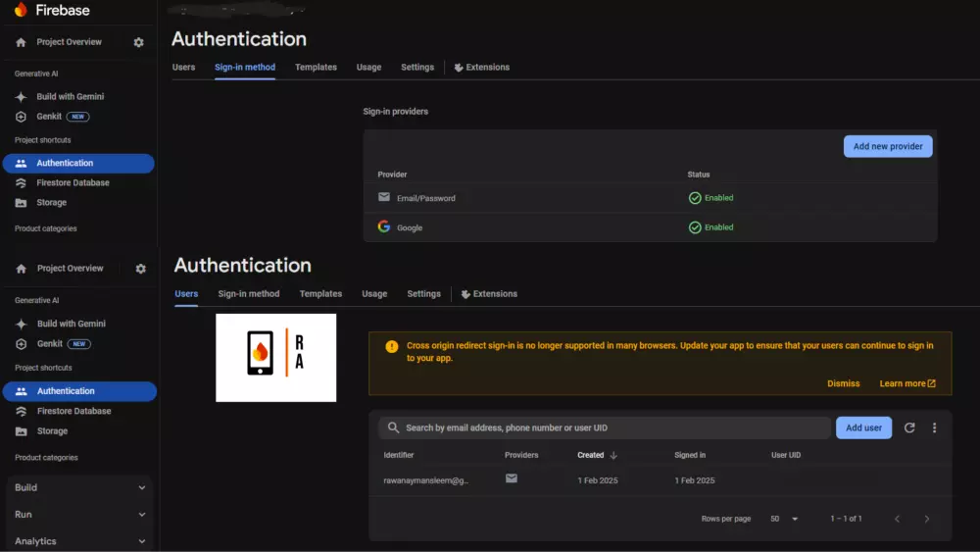Viewport: 980px width, 552px height.
Task: Click the magnifier icon in user search
Action: pyautogui.click(x=393, y=427)
